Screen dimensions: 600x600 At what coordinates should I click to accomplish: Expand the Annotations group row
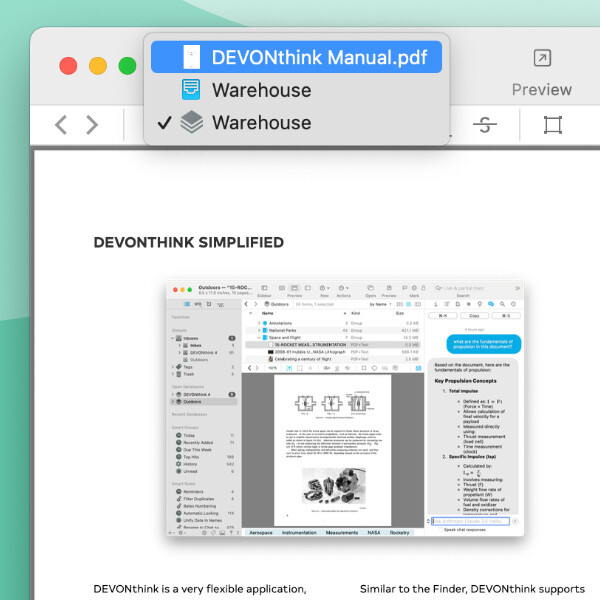pyautogui.click(x=258, y=322)
